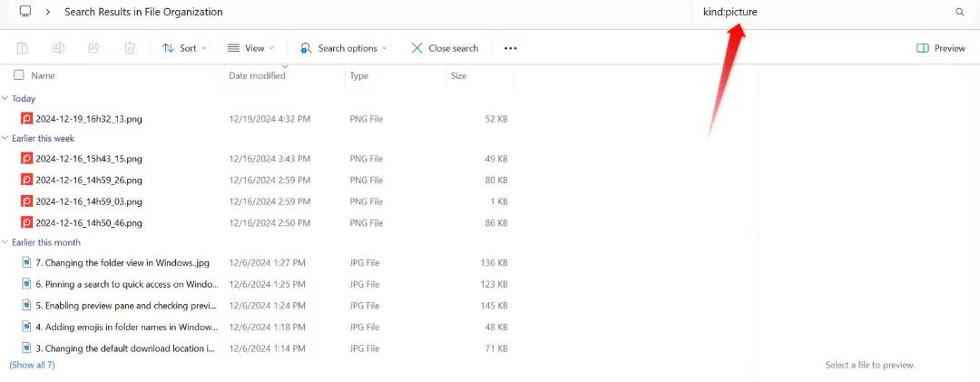The image size is (980, 382).
Task: Click the Show all 7 link
Action: pos(32,365)
